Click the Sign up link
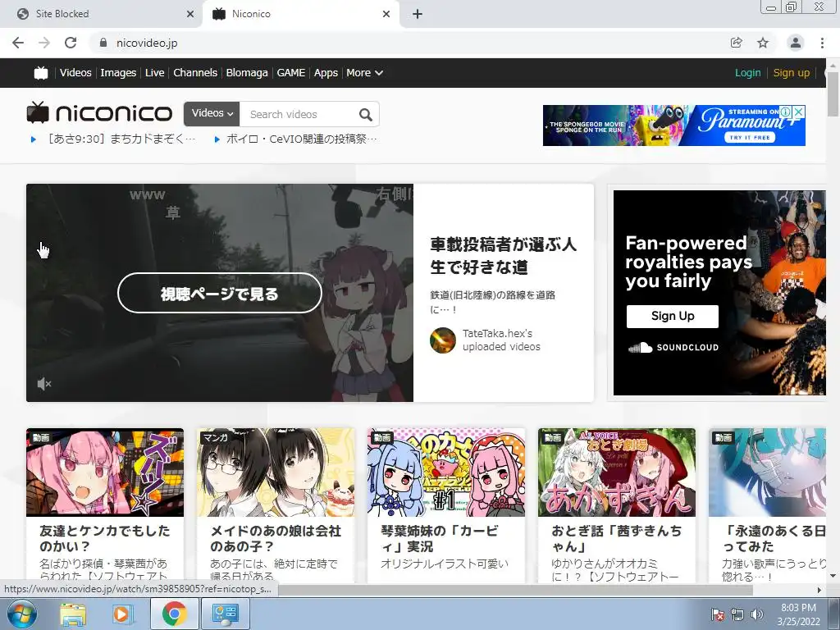The height and width of the screenshot is (630, 840). 792,73
